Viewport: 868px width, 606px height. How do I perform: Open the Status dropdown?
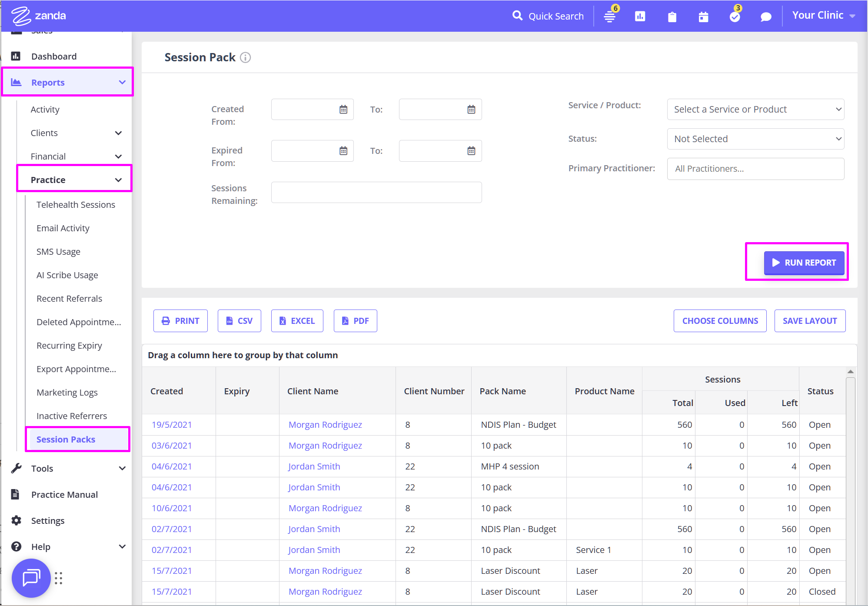pyautogui.click(x=755, y=139)
